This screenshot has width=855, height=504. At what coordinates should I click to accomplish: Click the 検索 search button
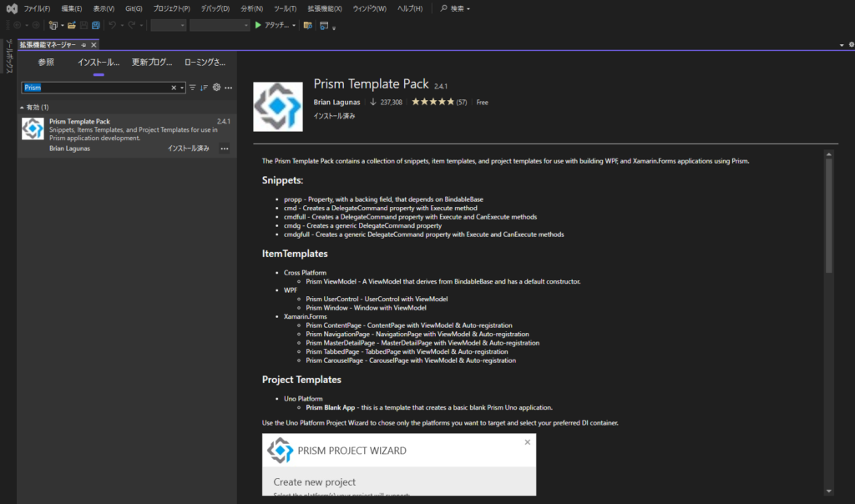pyautogui.click(x=455, y=8)
